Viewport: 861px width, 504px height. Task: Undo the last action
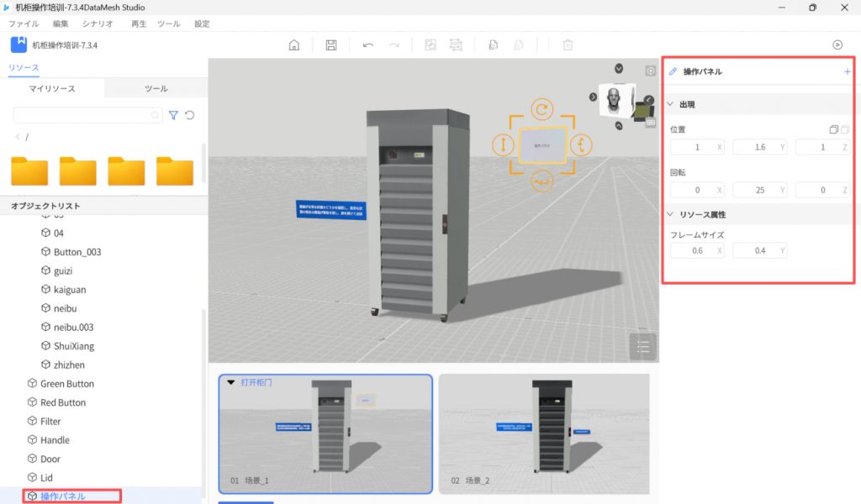click(368, 45)
